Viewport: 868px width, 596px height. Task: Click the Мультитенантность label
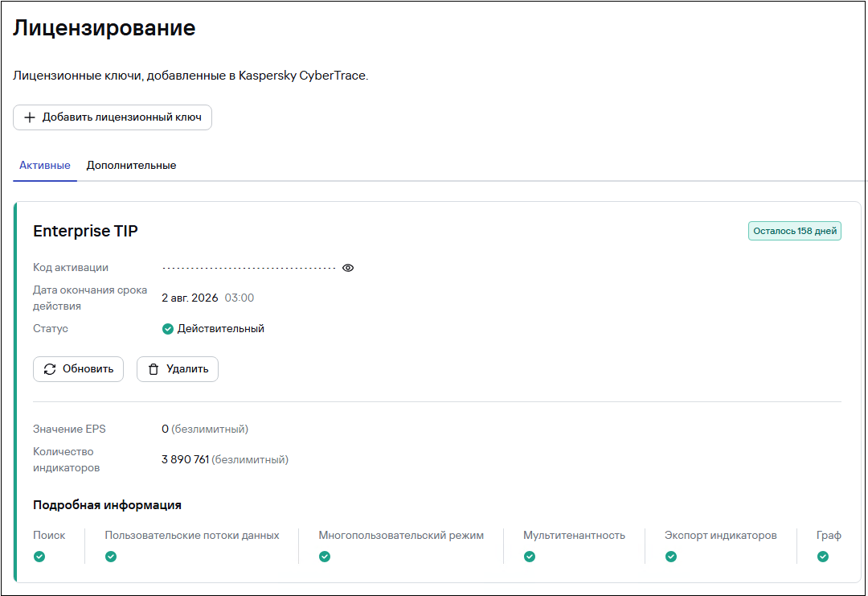coord(574,536)
